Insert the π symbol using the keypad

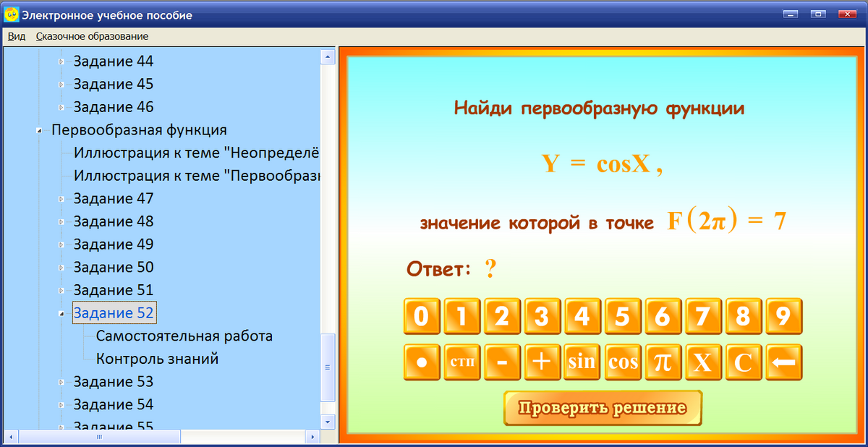point(663,362)
